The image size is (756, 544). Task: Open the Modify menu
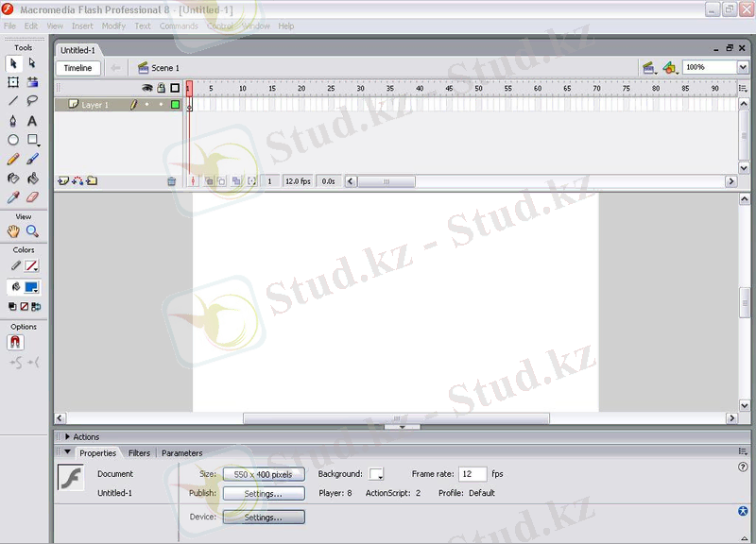pos(113,26)
